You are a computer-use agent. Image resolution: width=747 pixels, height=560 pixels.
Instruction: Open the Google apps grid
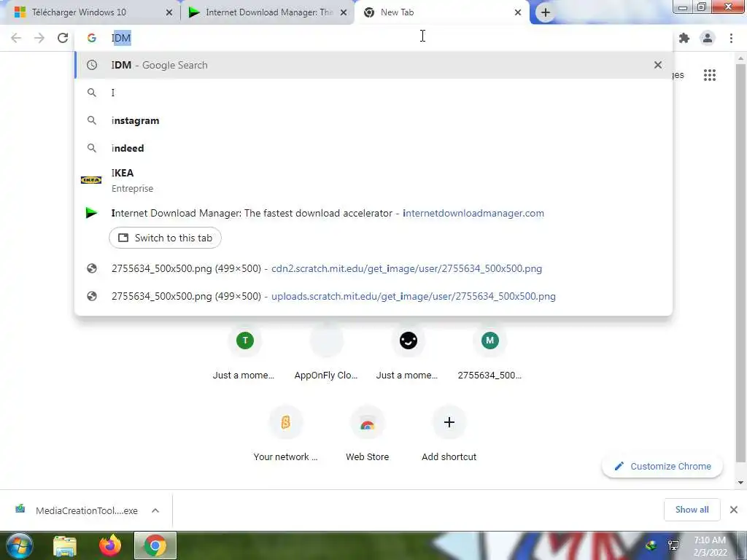(709, 75)
